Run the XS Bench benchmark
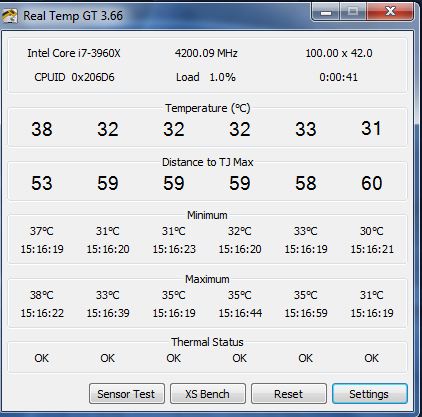This screenshot has height=417, width=422. point(208,394)
